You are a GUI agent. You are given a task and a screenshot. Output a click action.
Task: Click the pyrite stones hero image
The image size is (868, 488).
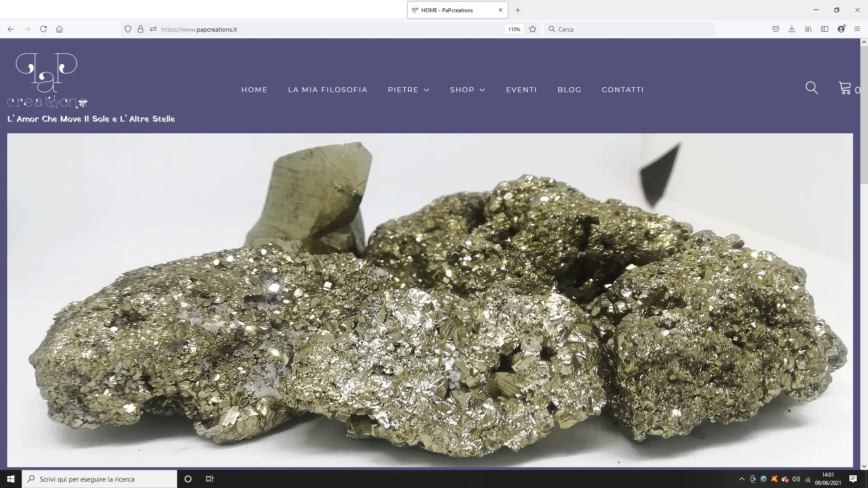pos(430,300)
